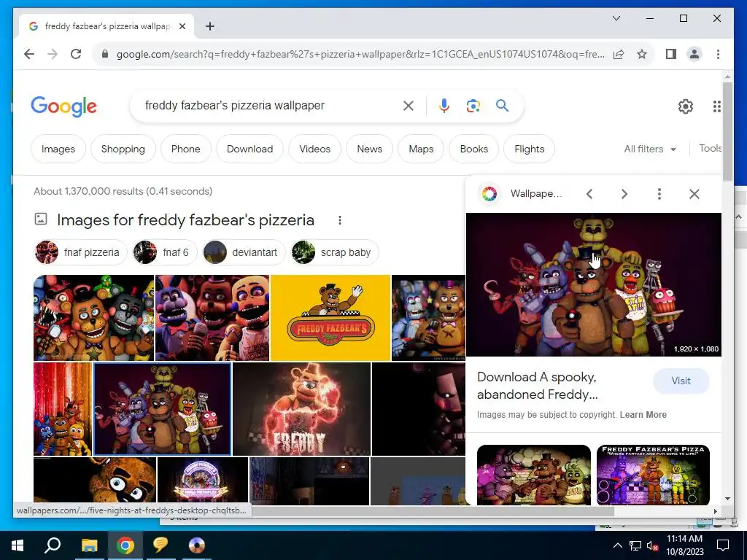747x560 pixels.
Task: Open Google quick settings gear
Action: (x=686, y=106)
